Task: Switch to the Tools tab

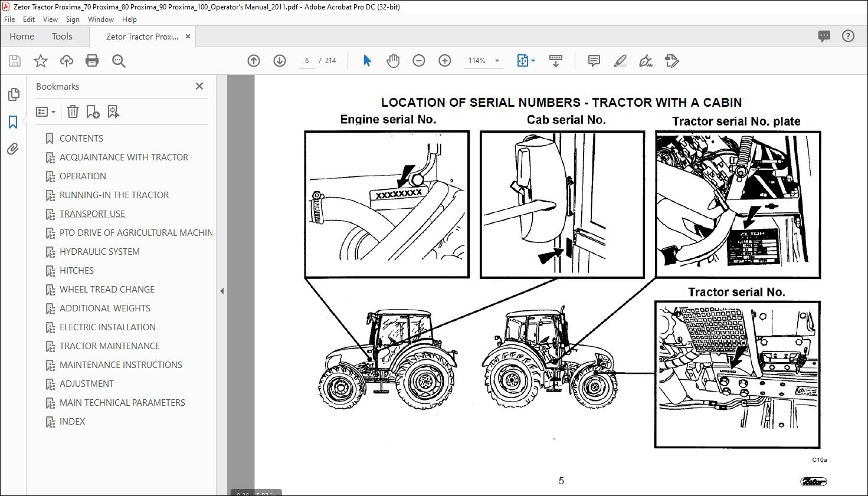Action: pos(62,37)
